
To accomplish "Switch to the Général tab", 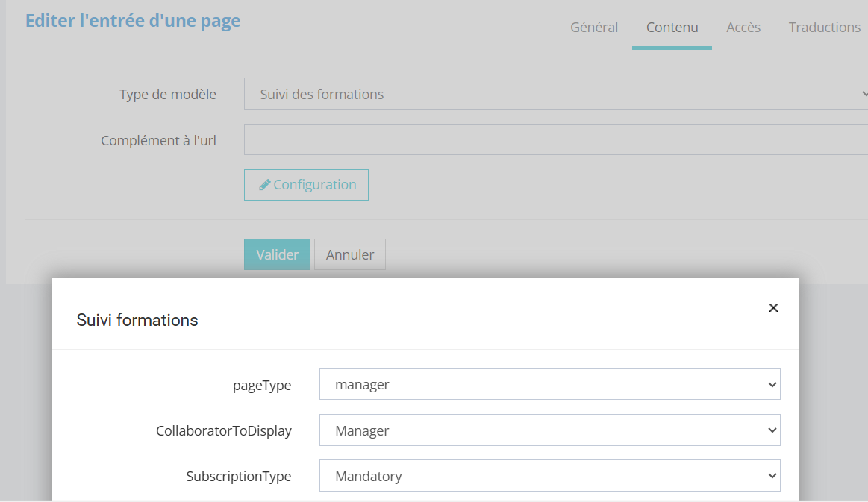I will click(x=594, y=28).
